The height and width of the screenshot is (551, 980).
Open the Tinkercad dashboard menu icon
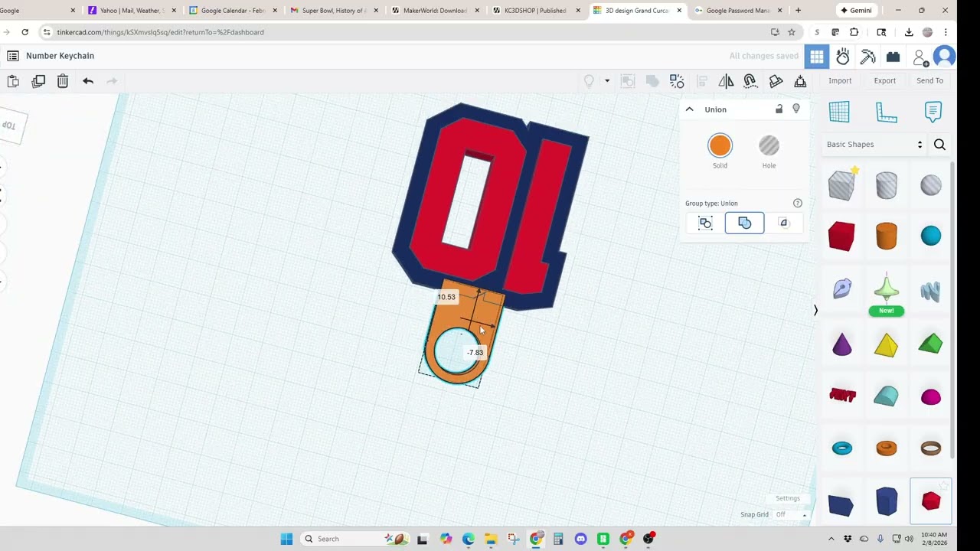[13, 56]
